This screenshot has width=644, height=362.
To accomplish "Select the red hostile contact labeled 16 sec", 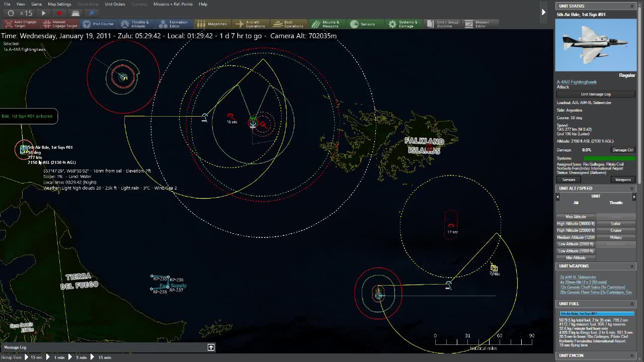I will coord(230,116).
